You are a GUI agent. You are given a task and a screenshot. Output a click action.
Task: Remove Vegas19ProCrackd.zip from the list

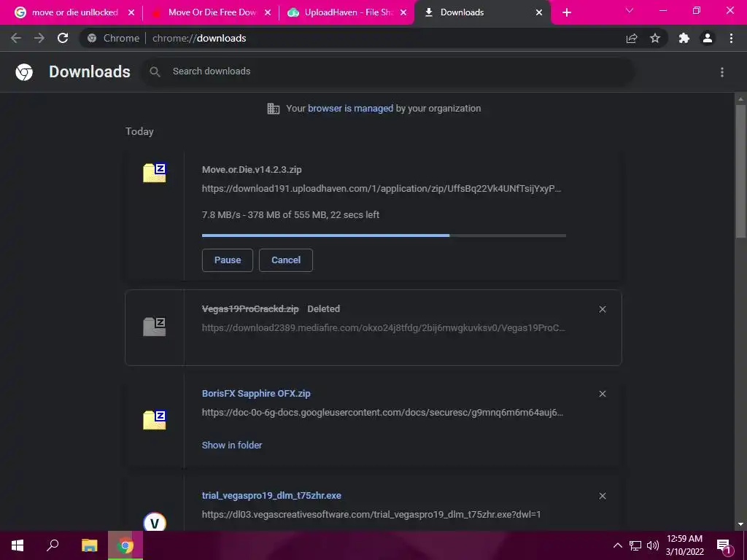603,309
